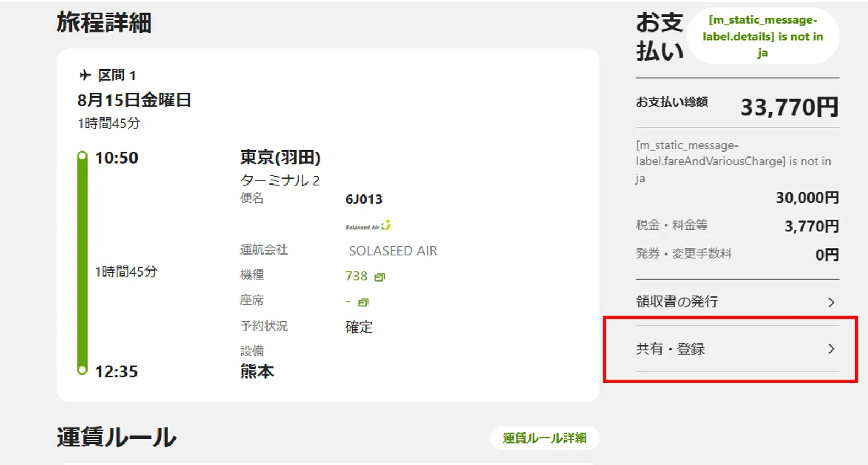
Task: Click the Solaseed Air logo
Action: tap(368, 226)
